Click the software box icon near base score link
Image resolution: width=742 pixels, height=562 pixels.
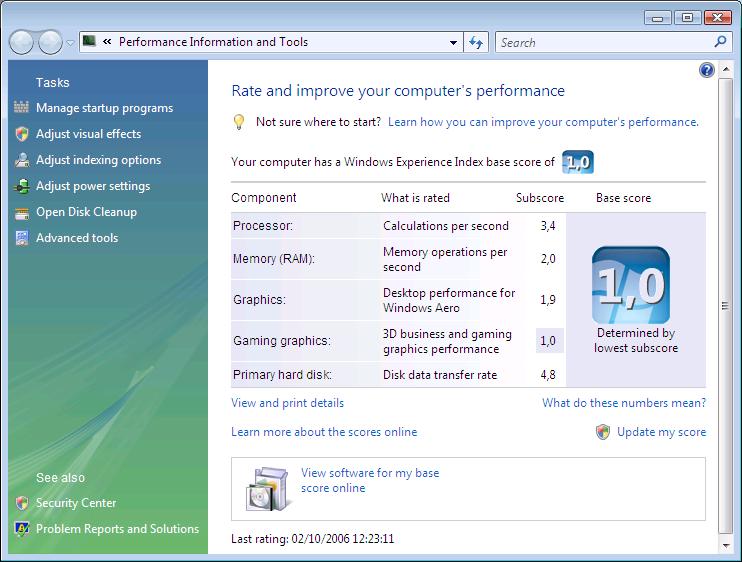[x=267, y=489]
